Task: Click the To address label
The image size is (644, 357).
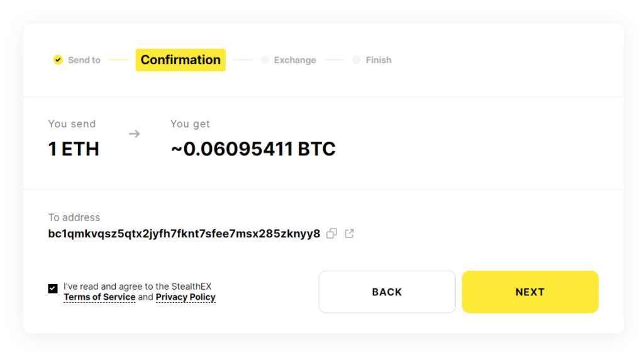Action: 74,217
